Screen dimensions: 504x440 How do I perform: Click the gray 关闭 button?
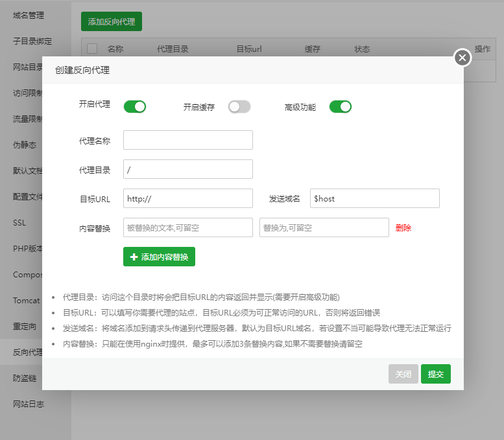click(403, 374)
